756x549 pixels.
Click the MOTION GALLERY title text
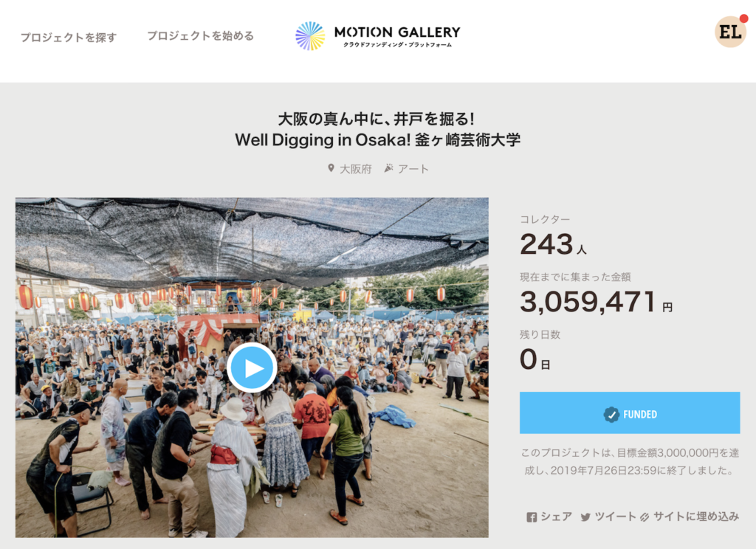pyautogui.click(x=397, y=32)
